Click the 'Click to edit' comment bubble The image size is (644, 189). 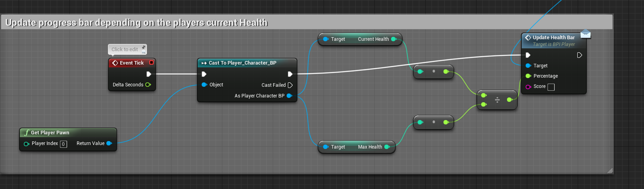click(x=125, y=50)
